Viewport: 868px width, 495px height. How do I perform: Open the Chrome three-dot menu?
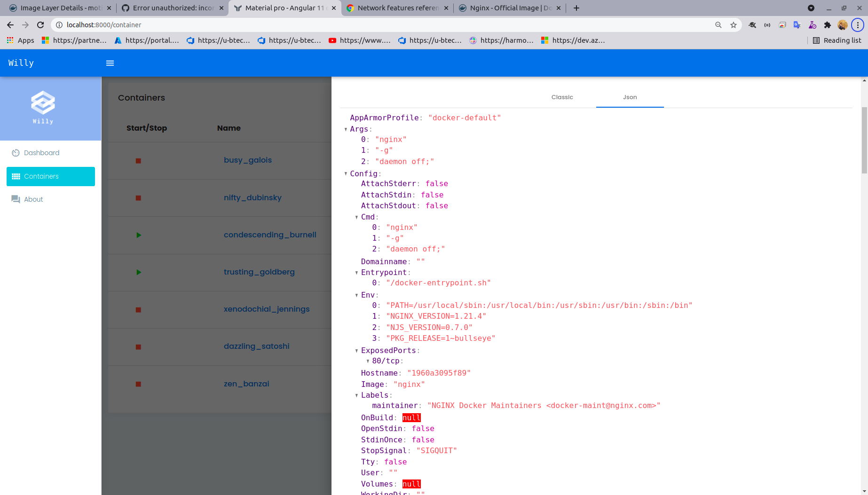click(858, 25)
